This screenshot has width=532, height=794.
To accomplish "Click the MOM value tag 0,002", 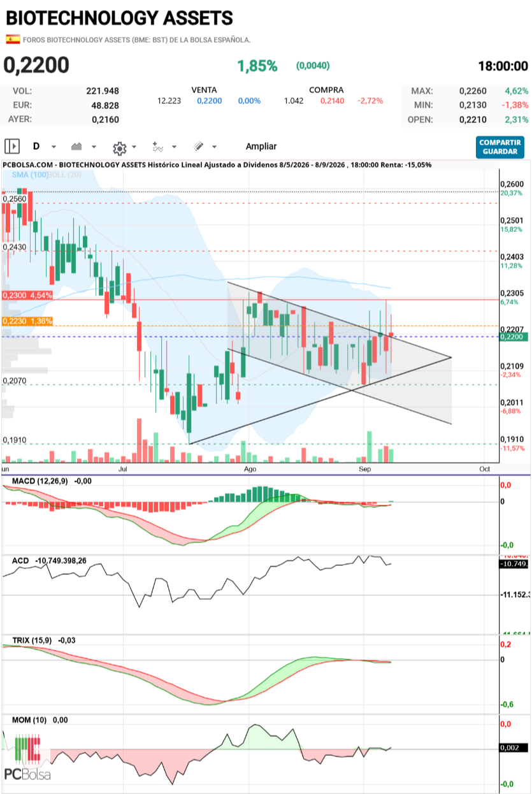I will tap(514, 749).
